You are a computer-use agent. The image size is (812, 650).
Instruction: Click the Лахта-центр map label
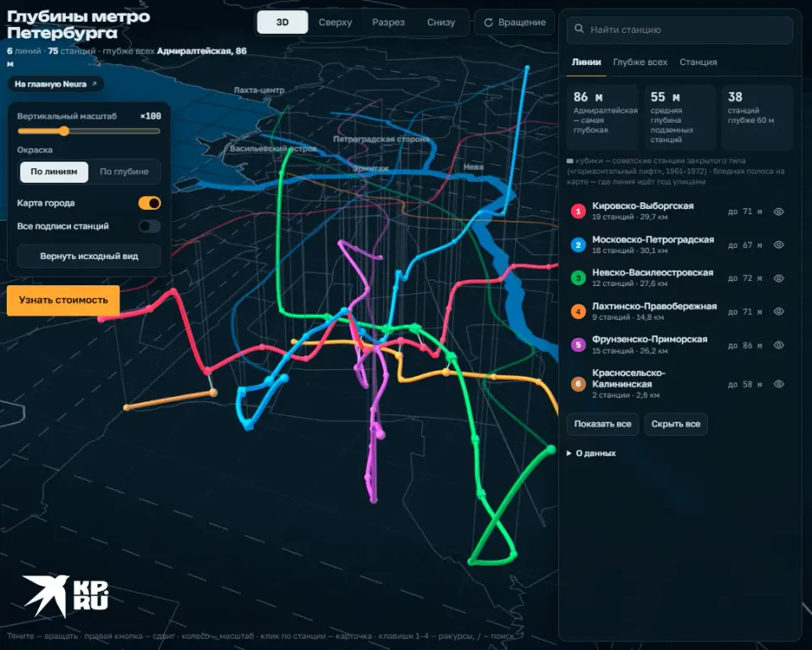(x=259, y=91)
